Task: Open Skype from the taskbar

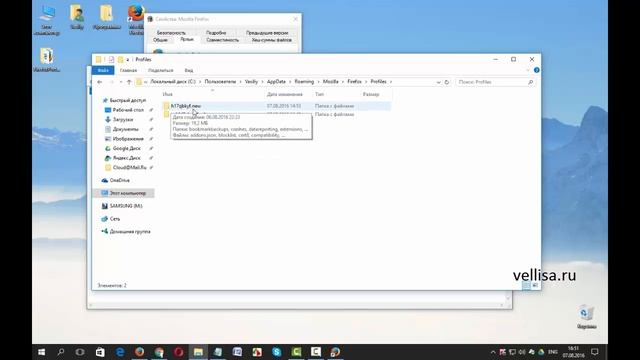Action: click(276, 352)
